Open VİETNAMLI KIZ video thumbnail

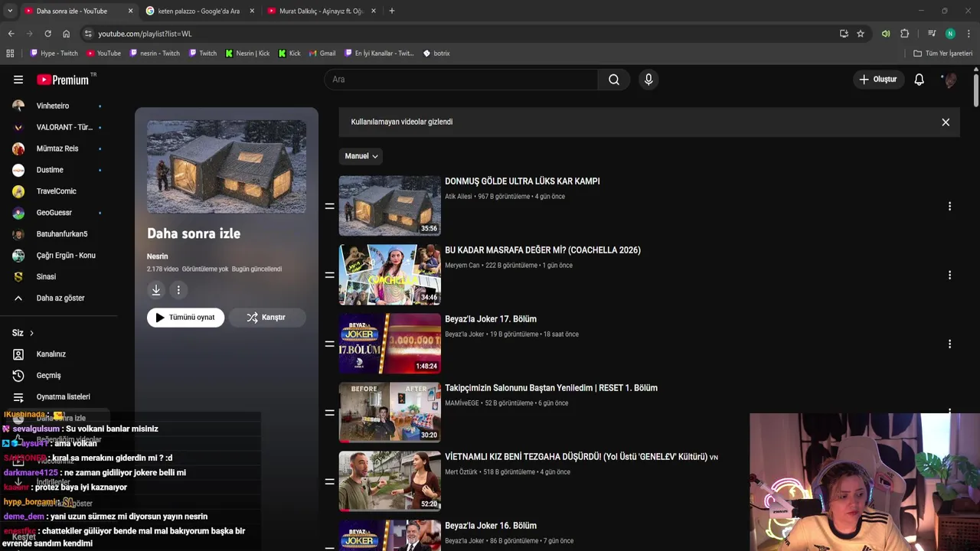point(390,481)
